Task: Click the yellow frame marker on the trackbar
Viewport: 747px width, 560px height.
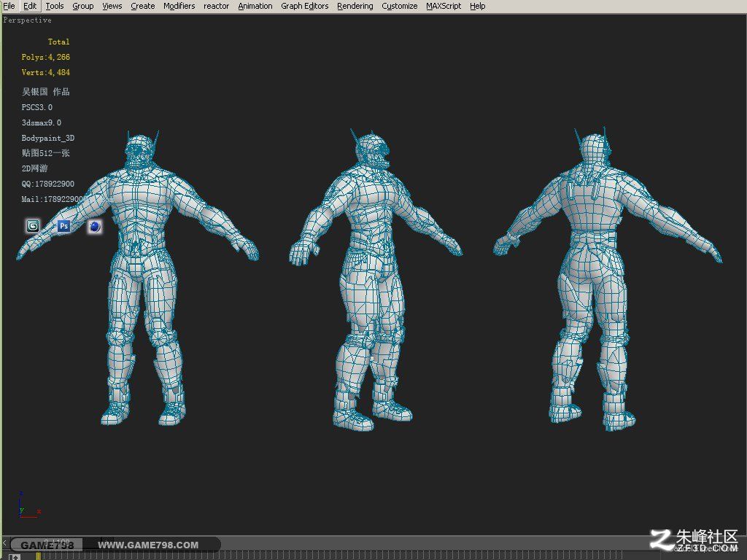Action: click(x=38, y=556)
